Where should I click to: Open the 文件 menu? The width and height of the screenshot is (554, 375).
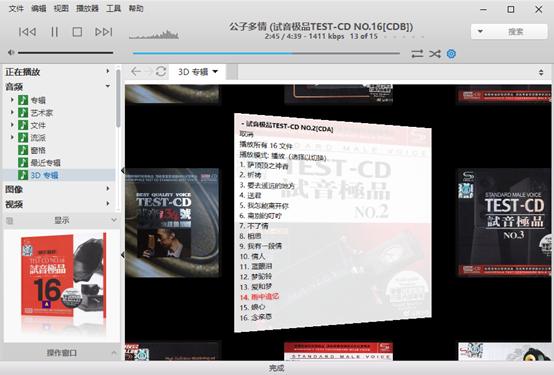16,8
